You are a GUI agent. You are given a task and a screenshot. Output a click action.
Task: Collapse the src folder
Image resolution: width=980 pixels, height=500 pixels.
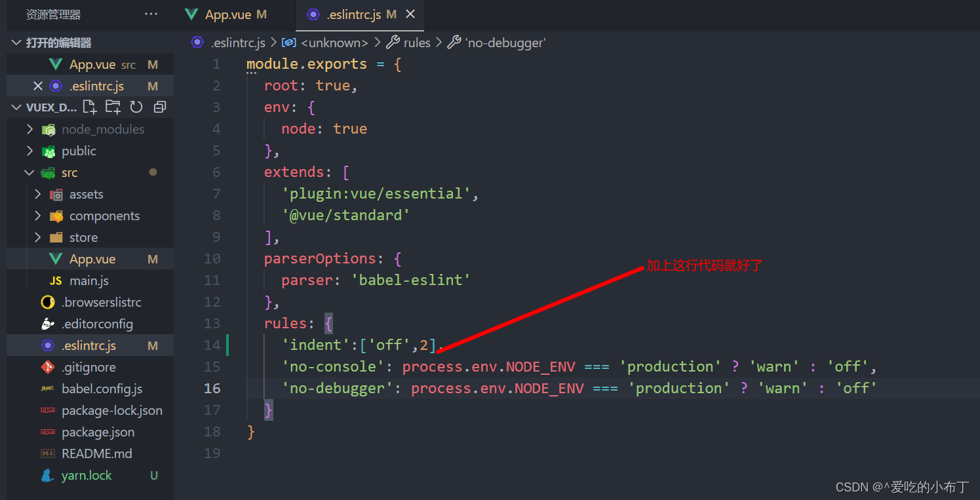pos(29,172)
